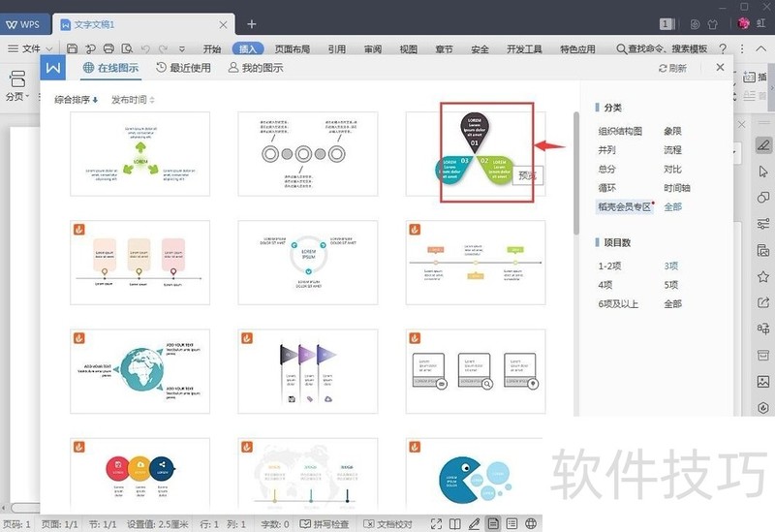Click the outline view icon in the status bar

click(512, 523)
